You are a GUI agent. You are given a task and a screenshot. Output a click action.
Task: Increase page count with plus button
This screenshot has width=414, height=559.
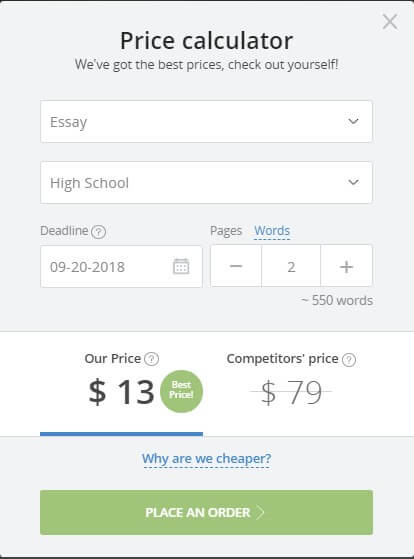(346, 266)
